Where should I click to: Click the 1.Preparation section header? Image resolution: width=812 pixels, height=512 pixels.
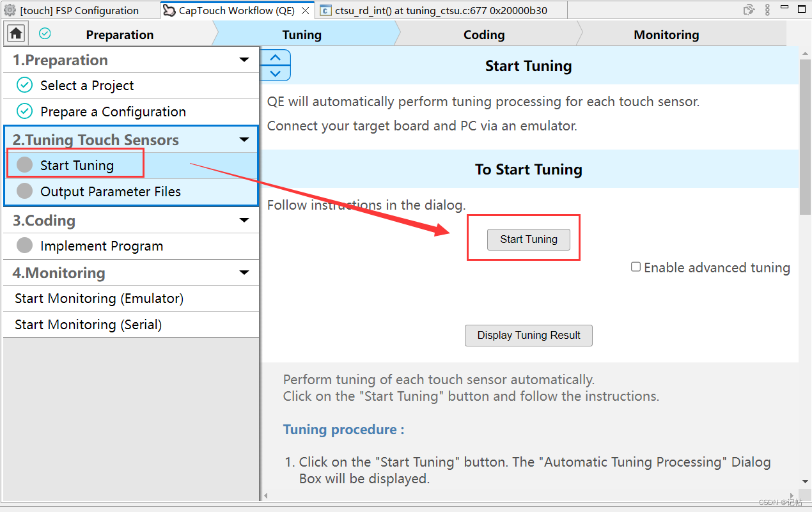click(x=131, y=60)
